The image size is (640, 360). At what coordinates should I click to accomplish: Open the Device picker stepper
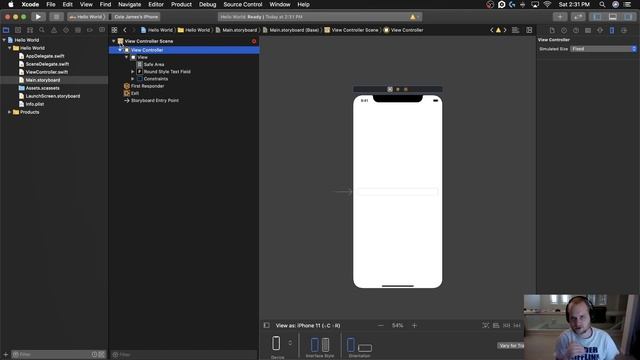[x=290, y=343]
